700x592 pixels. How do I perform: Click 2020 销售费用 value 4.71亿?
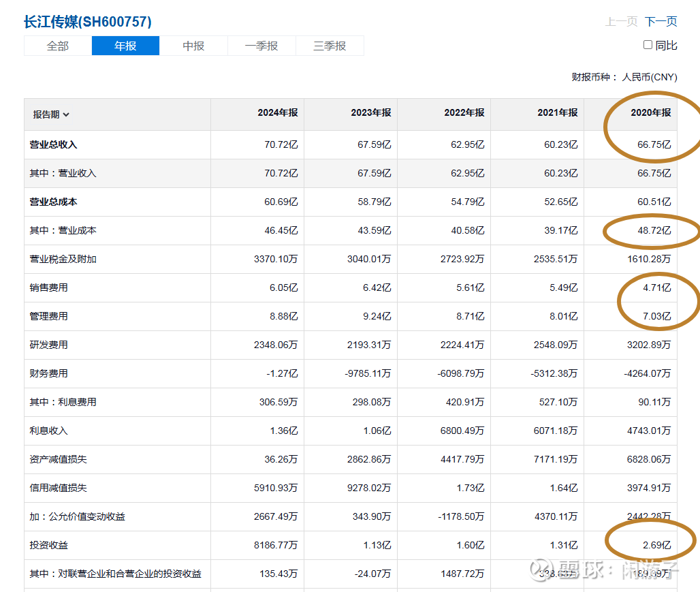[x=656, y=287]
